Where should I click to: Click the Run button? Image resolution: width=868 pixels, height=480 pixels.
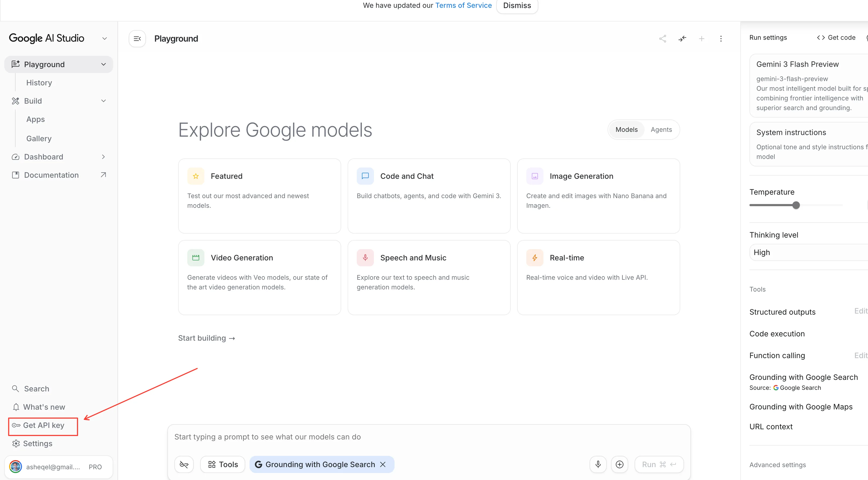(x=659, y=464)
